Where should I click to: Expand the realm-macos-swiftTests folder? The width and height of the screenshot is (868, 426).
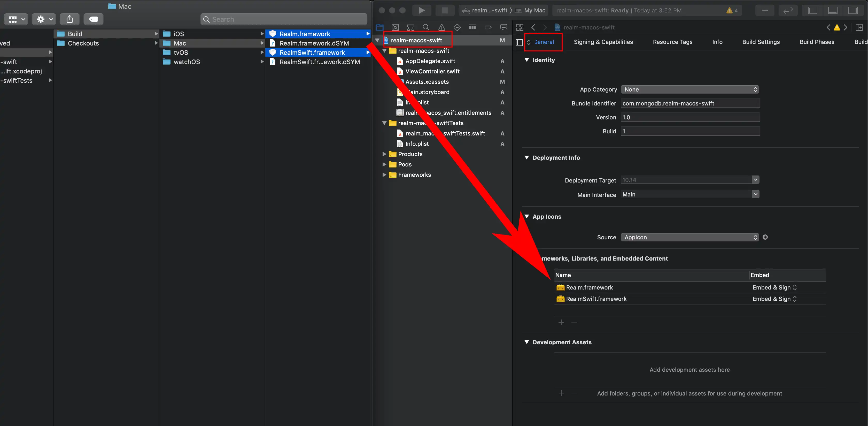pos(384,123)
